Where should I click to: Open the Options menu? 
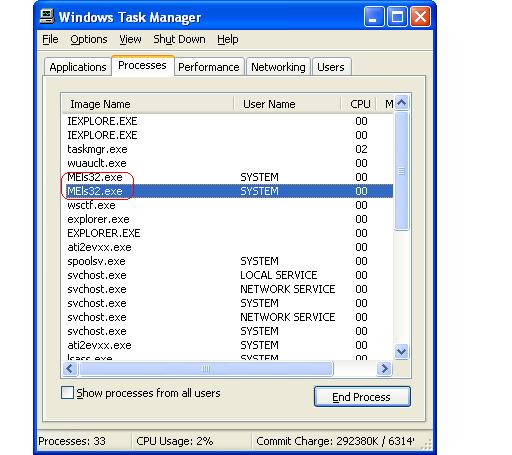click(89, 39)
